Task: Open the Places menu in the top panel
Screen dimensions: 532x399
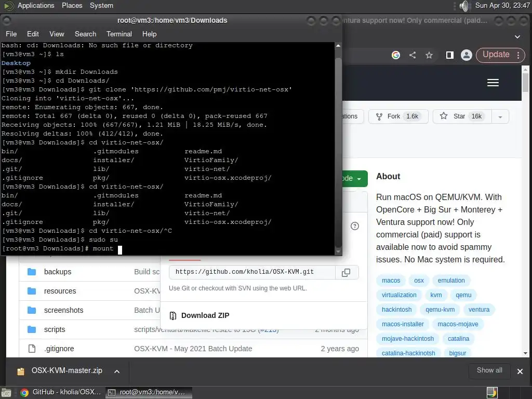Action: [x=72, y=5]
